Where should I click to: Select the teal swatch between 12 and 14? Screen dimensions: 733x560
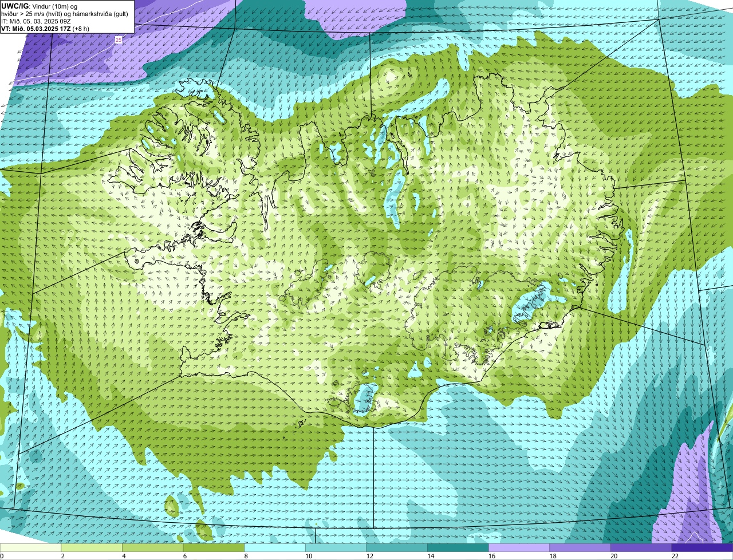[397, 548]
